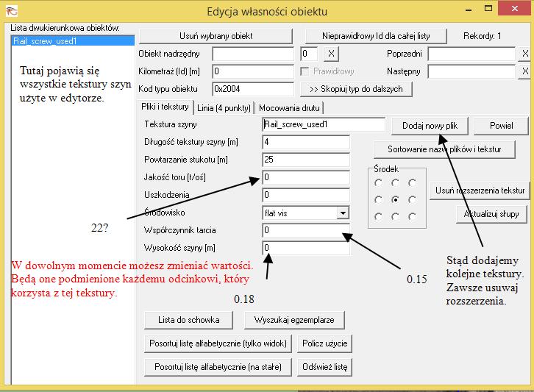Click the application icon in the title bar
The height and width of the screenshot is (392, 534).
(11, 11)
